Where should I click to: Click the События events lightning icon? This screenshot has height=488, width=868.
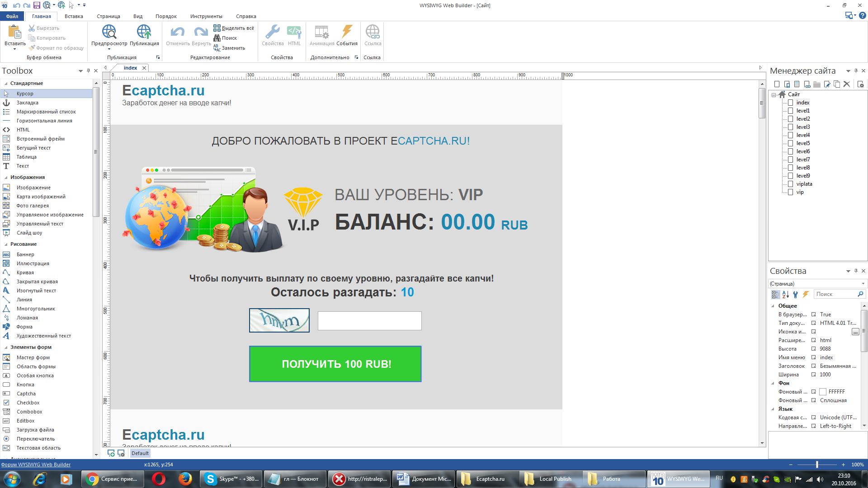click(347, 32)
